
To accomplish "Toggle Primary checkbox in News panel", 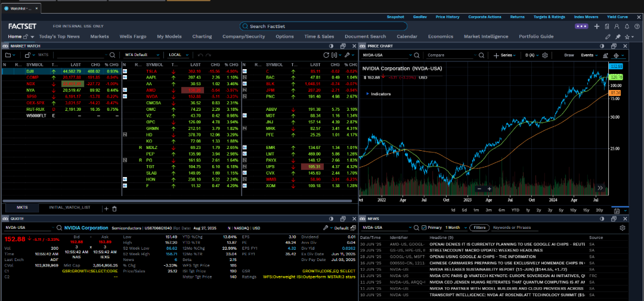I will coord(425,228).
